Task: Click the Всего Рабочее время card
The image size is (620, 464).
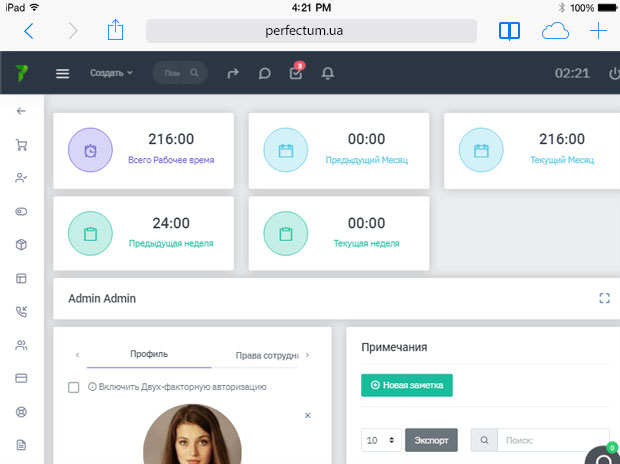Action: (x=144, y=151)
